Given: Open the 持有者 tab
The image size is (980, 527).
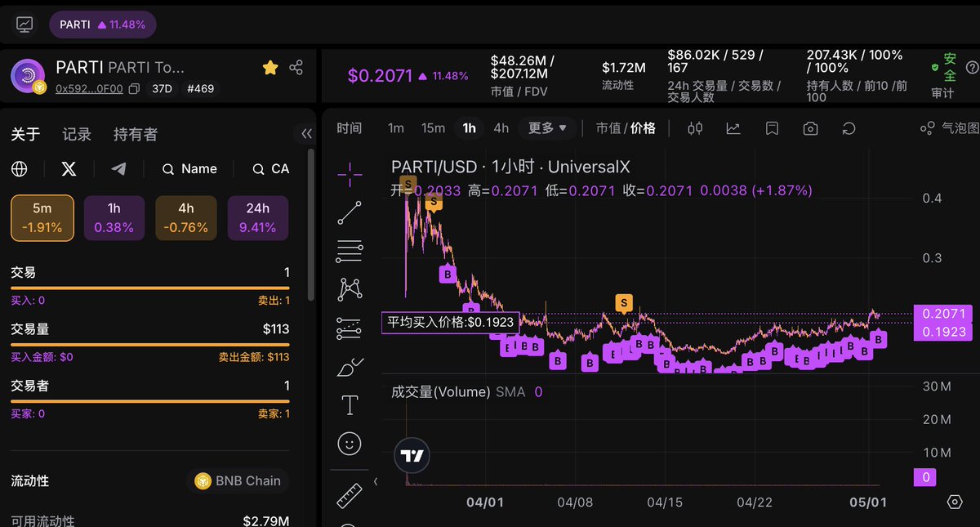Looking at the screenshot, I should (136, 134).
